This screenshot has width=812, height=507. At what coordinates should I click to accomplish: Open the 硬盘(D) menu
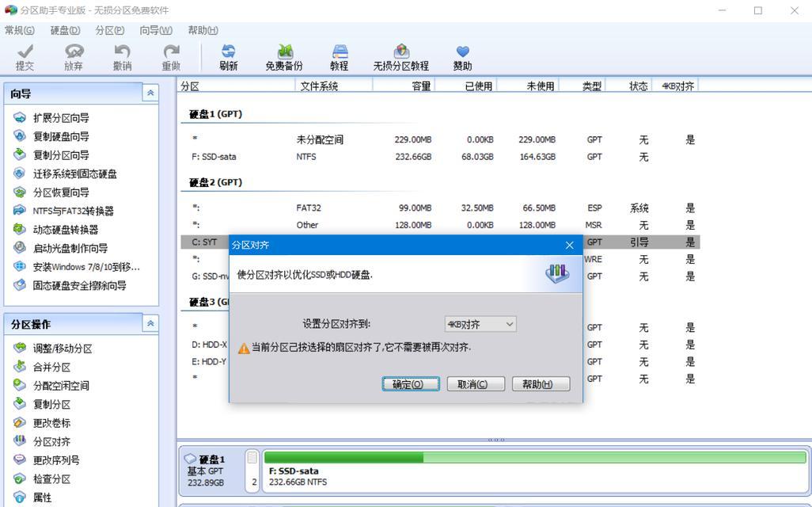pyautogui.click(x=65, y=30)
